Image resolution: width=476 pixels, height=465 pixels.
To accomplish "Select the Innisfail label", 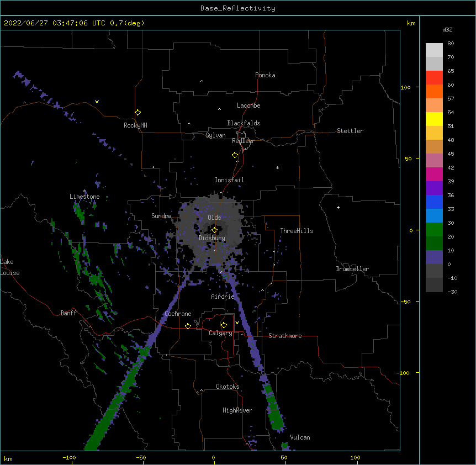I will (x=229, y=180).
